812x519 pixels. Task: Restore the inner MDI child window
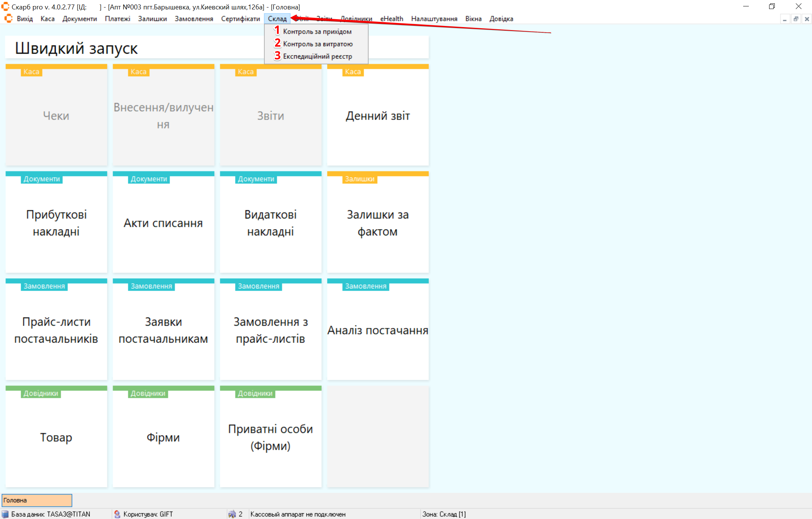(796, 19)
